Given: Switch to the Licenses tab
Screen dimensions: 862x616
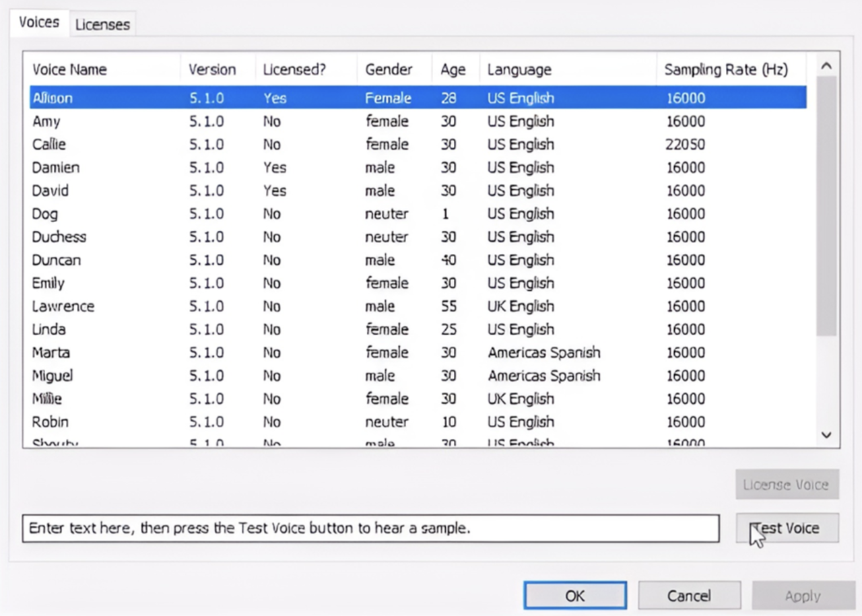Looking at the screenshot, I should 102,24.
